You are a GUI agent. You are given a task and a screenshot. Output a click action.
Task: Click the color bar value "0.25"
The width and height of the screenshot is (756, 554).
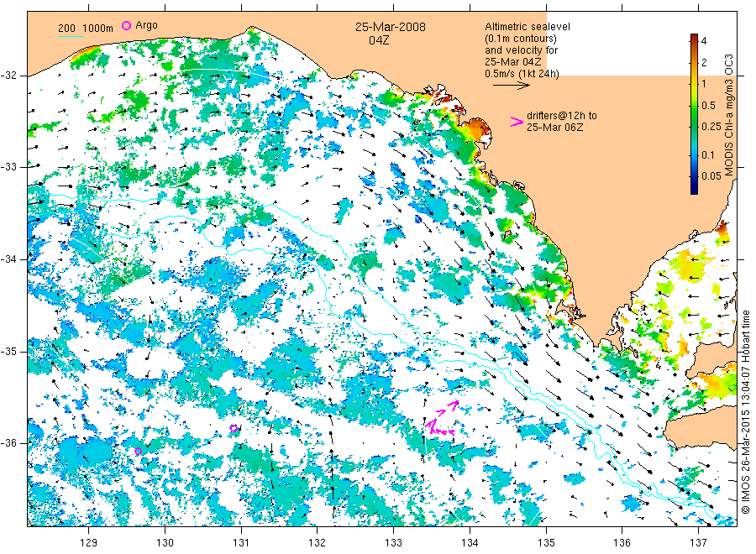[x=711, y=127]
